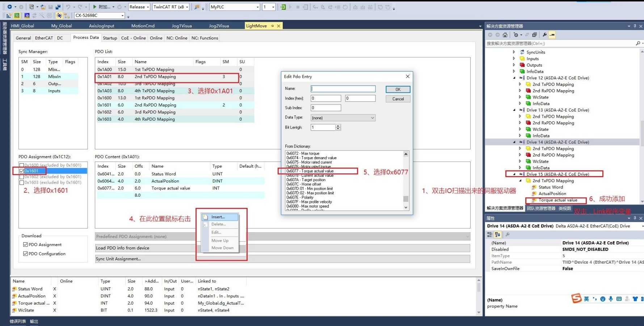Switch to the NC: Functions tab
The height and width of the screenshot is (326, 644).
[205, 38]
